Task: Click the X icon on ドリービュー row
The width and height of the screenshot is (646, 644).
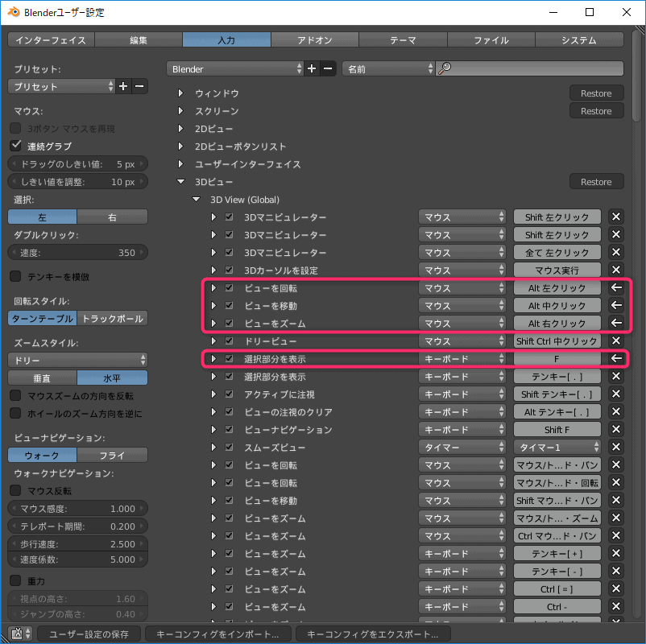Action: (616, 341)
